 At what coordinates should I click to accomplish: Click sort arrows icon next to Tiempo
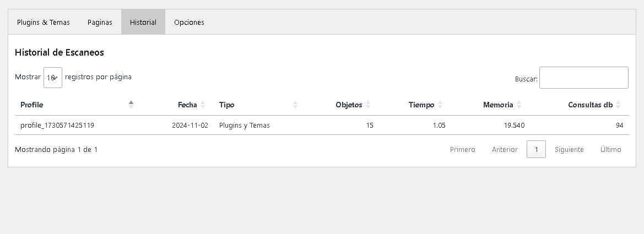point(440,105)
